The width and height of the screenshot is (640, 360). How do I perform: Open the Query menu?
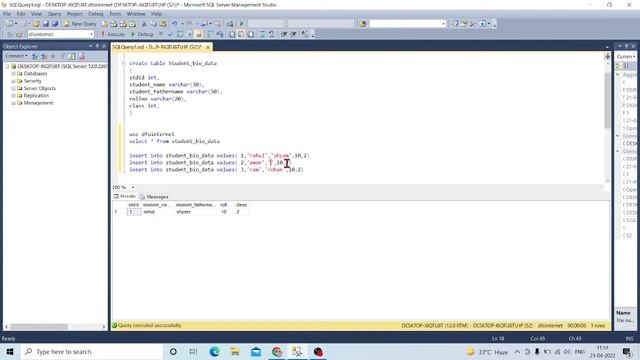click(54, 14)
